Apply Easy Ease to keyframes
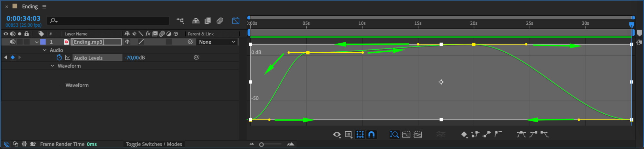Screen dimensions: 644x149 (521, 134)
